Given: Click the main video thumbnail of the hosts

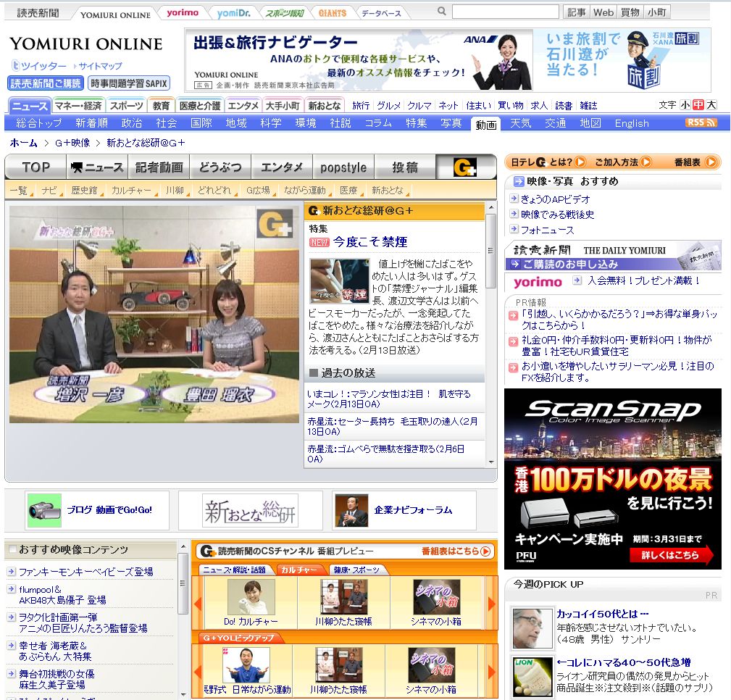Looking at the screenshot, I should coord(154,314).
